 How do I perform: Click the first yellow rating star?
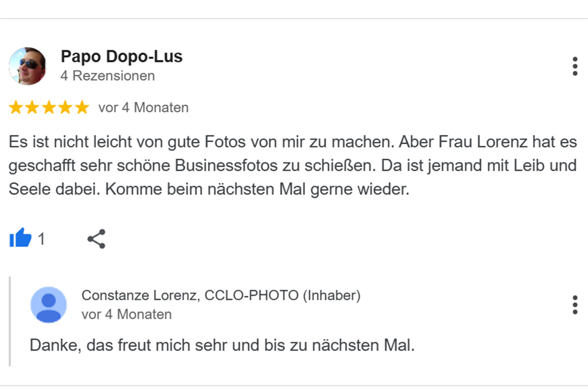pyautogui.click(x=16, y=108)
